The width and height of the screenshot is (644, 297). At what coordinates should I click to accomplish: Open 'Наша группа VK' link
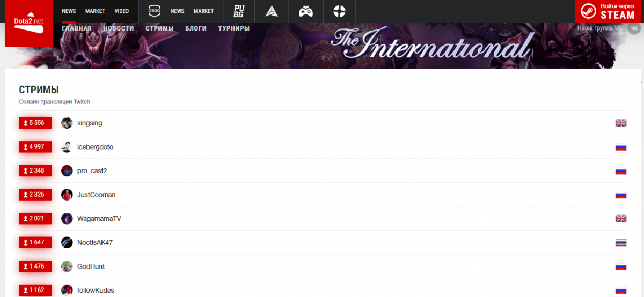tap(599, 28)
